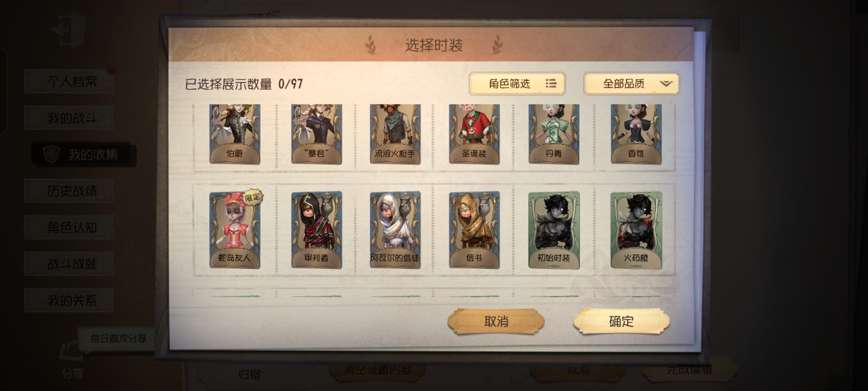Select the 阿瓦尔的信徒 costume card
868x391 pixels.
(395, 230)
